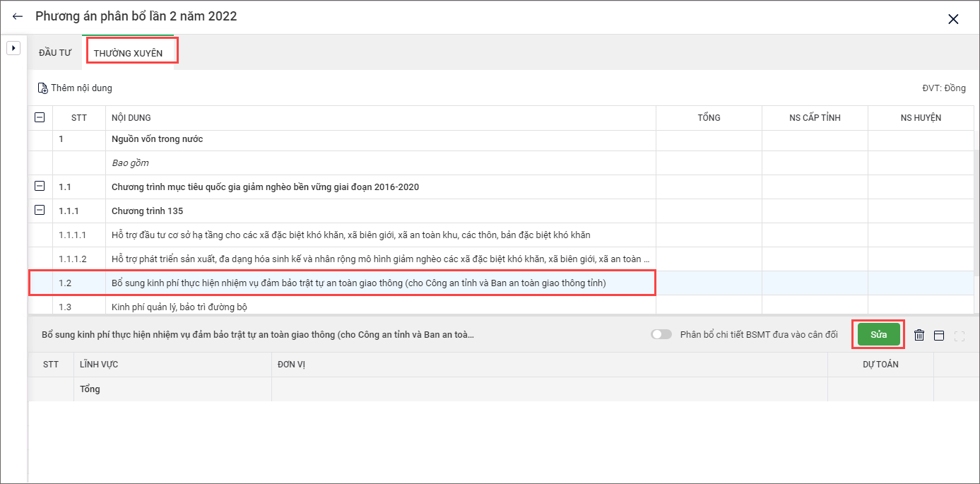Click the NS CẤP TỈNH column header
Viewport: 980px width, 484px height.
click(x=815, y=118)
